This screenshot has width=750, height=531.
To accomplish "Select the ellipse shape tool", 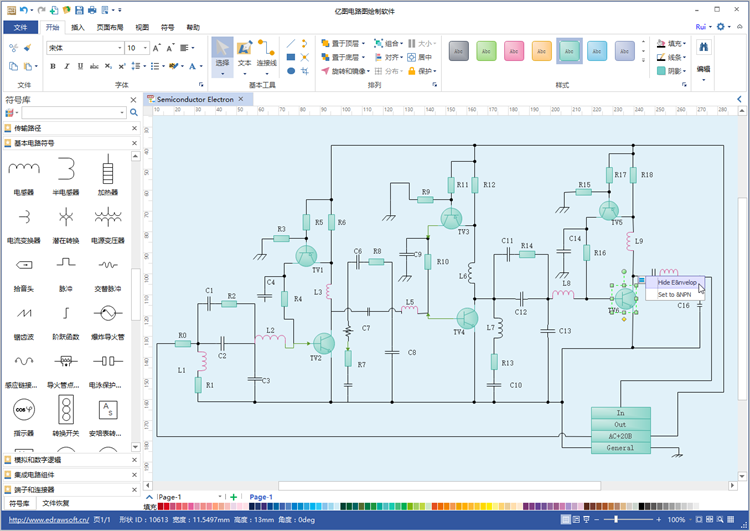I will [290, 71].
